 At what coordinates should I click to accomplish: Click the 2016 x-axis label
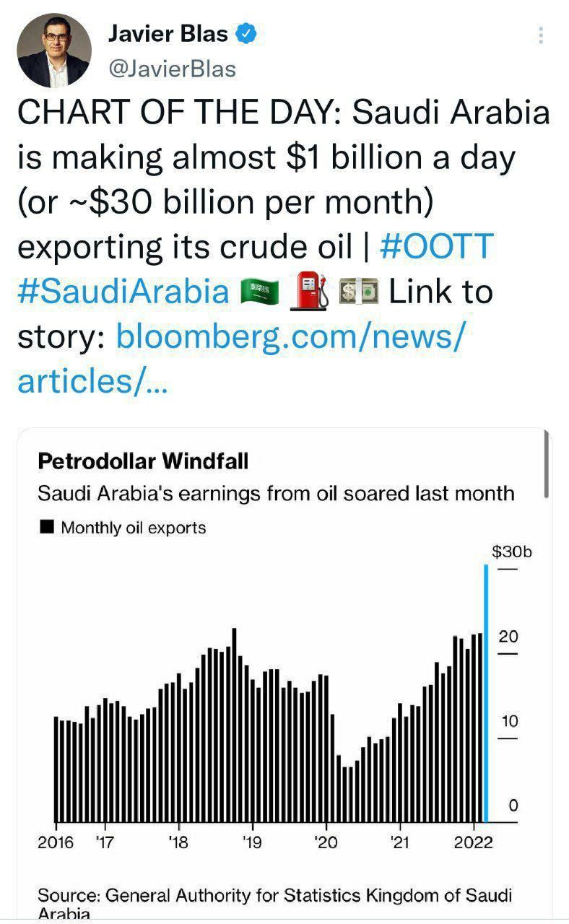click(x=55, y=842)
